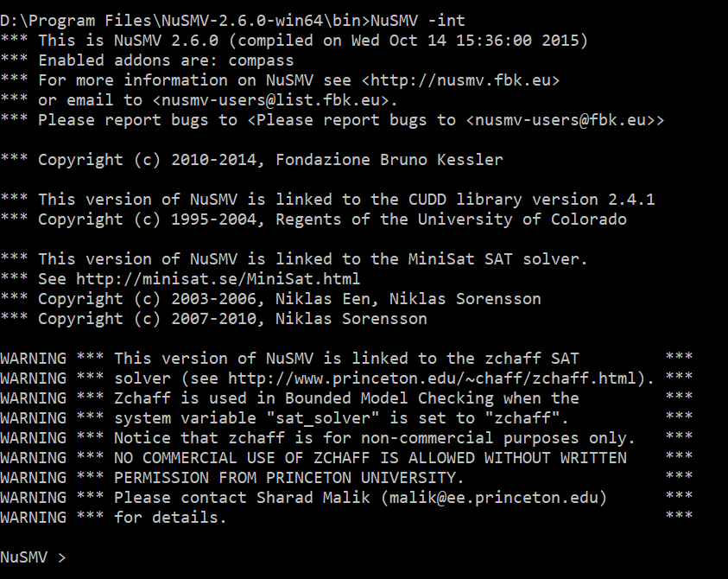Click the Fondazione Bruno Kessler copyright line
Viewport: 728px width, 579px height.
pos(251,160)
